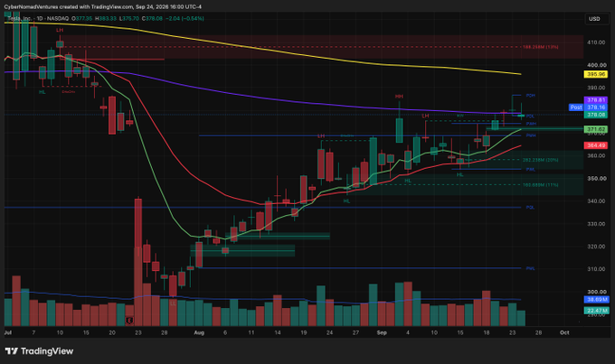The image size is (615, 364).
Task: Click the HH swing label above the September candle
Action: click(399, 97)
